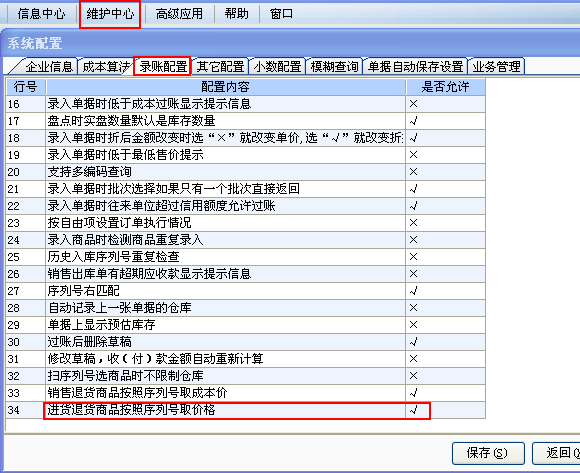This screenshot has height=473, width=580.
Task: Switch to the 小数配置 tab
Action: (277, 67)
